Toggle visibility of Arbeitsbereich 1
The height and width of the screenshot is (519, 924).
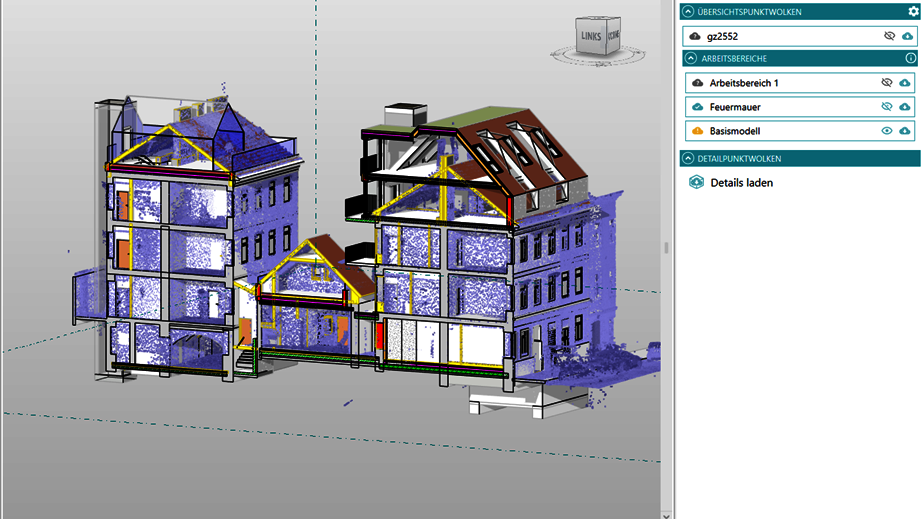[886, 82]
